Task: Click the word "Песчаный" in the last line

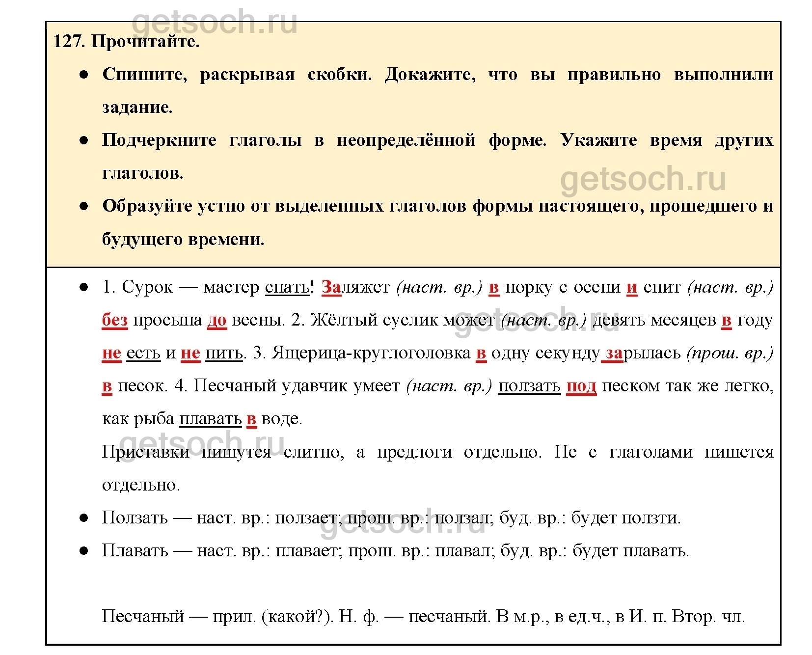Action: (143, 616)
